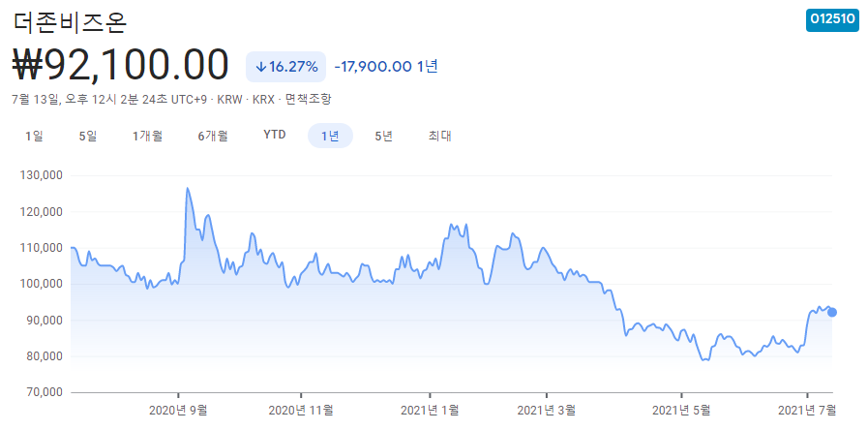Select the YTD range tab
This screenshot has width=868, height=430.
point(275,136)
